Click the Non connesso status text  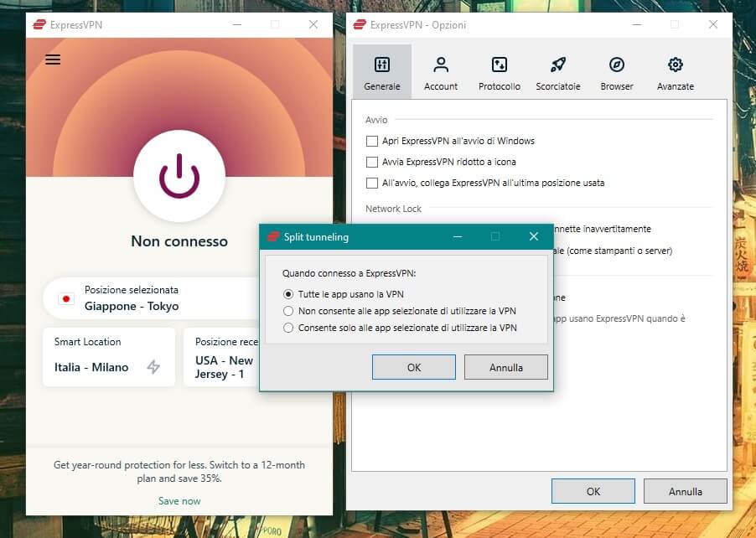pos(179,241)
